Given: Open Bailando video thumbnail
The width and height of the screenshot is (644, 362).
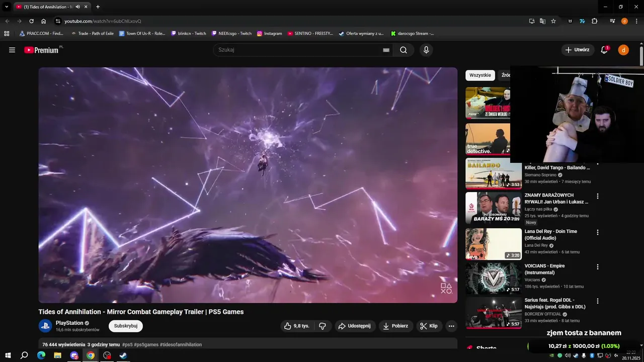Looking at the screenshot, I should click(494, 173).
